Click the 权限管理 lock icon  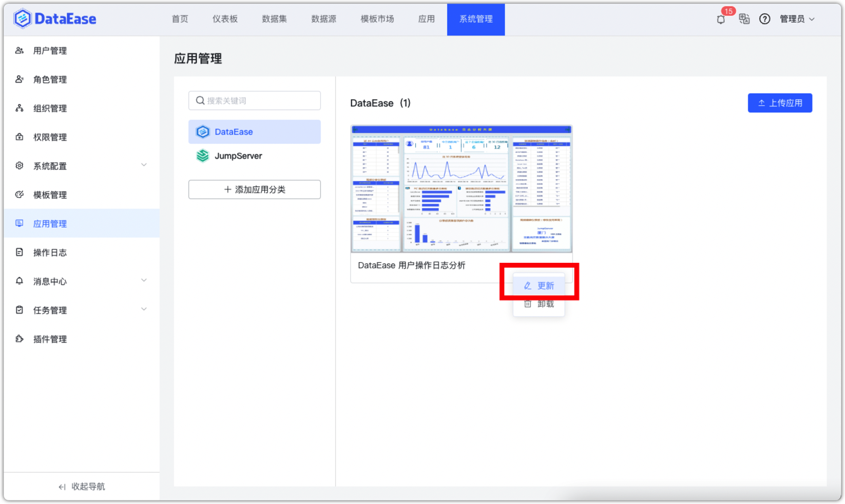[19, 137]
